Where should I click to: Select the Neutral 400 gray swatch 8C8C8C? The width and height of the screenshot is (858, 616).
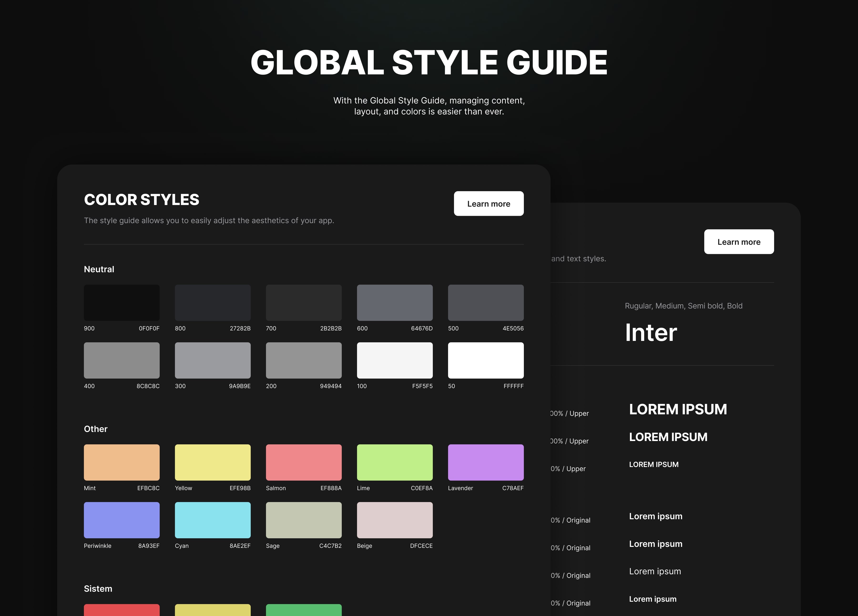122,360
